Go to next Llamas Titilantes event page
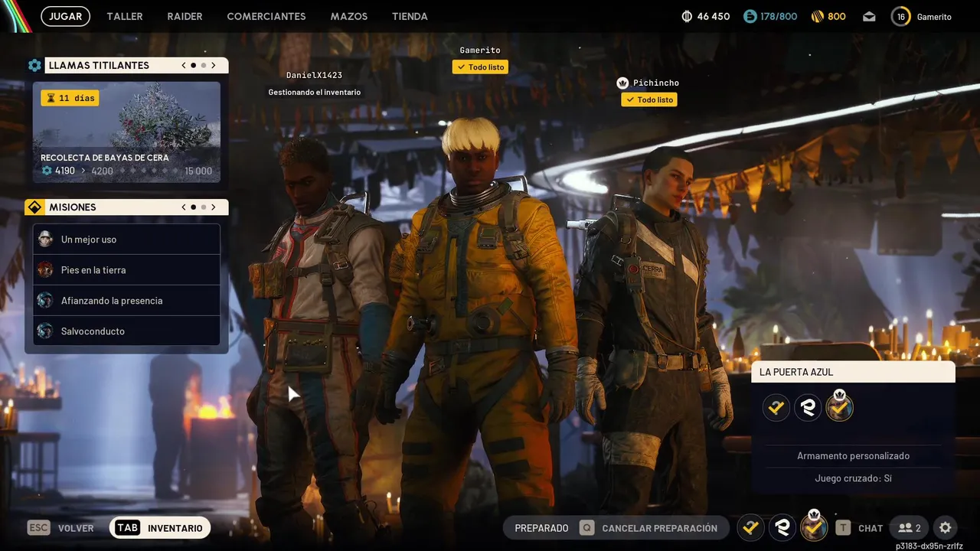This screenshot has width=980, height=551. click(x=214, y=66)
